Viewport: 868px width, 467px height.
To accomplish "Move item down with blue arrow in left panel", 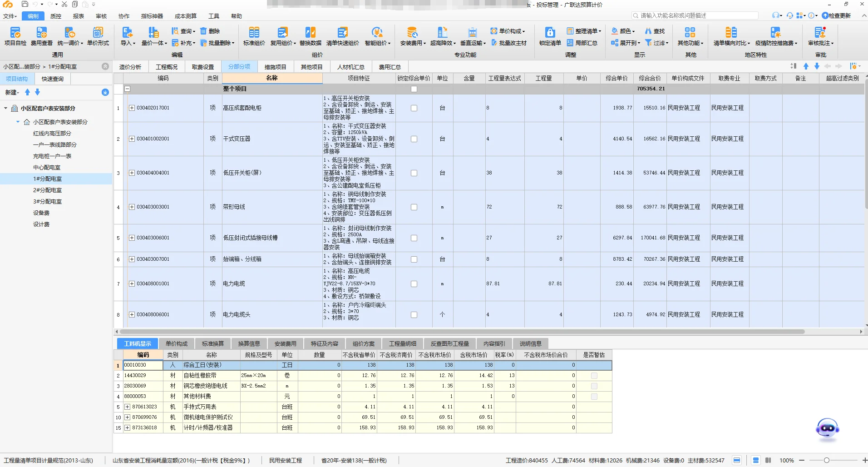I will [x=37, y=92].
